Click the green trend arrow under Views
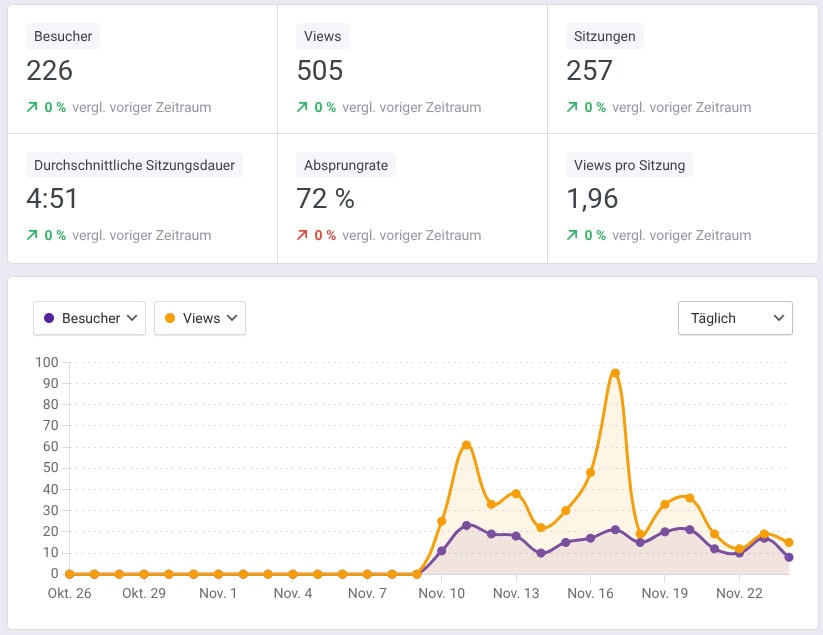823x635 pixels. click(303, 107)
